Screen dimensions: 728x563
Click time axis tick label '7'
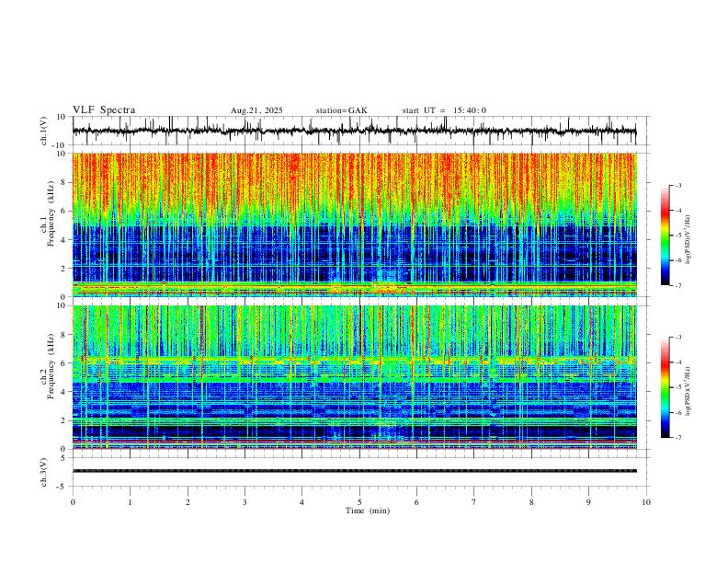tap(474, 502)
